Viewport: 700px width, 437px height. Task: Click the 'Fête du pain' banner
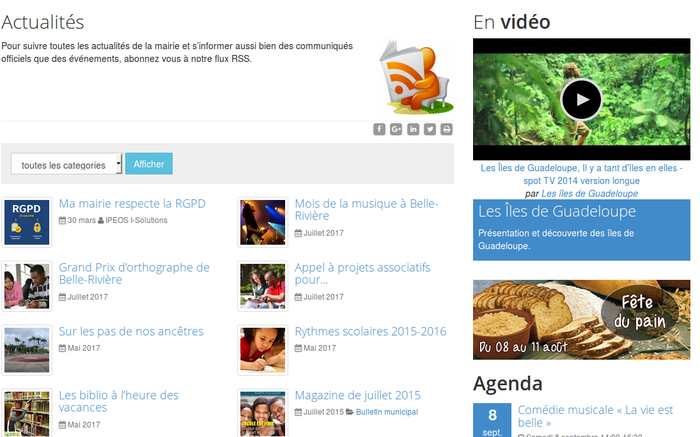click(x=581, y=319)
